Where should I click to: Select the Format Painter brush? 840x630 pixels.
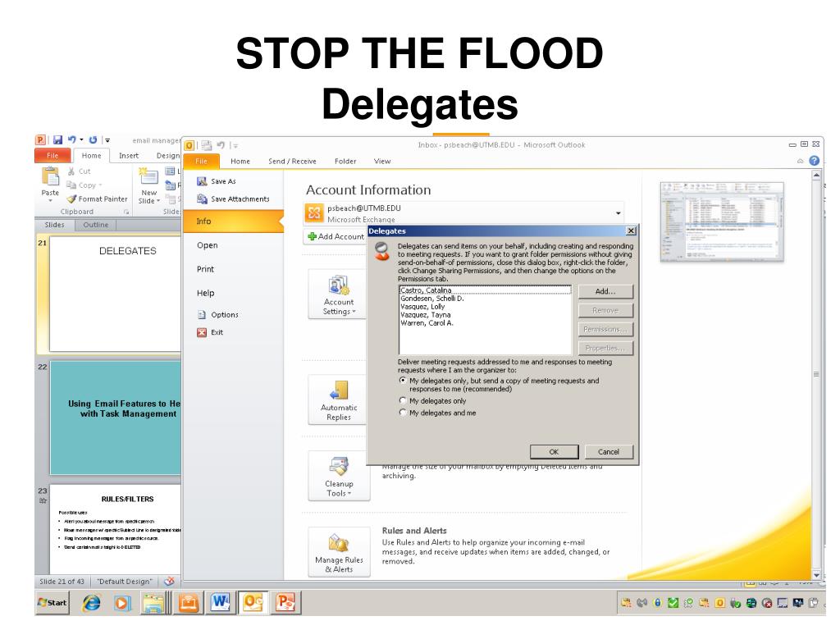pos(72,199)
